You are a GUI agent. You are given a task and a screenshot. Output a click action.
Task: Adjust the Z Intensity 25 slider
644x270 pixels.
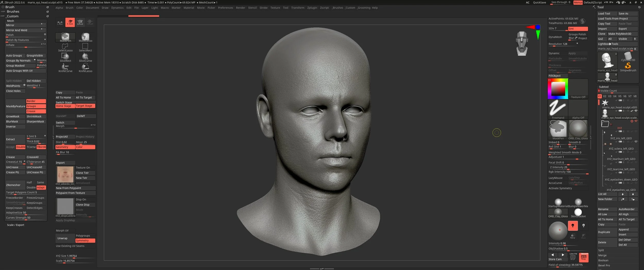(x=568, y=167)
